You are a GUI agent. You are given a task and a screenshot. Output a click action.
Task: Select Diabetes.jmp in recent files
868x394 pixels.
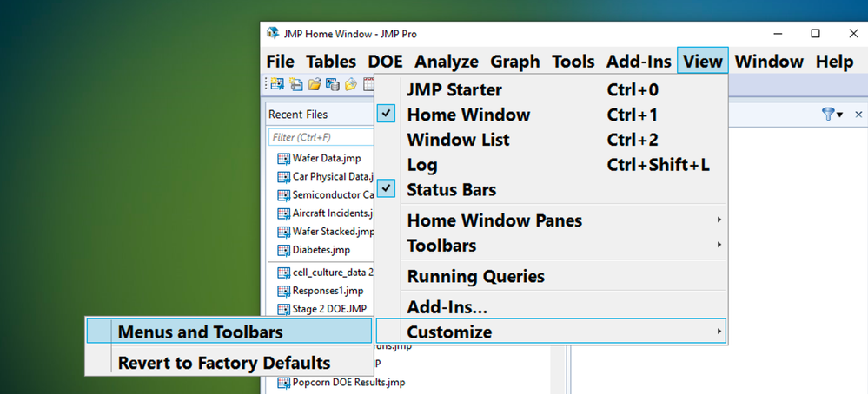[x=321, y=250]
